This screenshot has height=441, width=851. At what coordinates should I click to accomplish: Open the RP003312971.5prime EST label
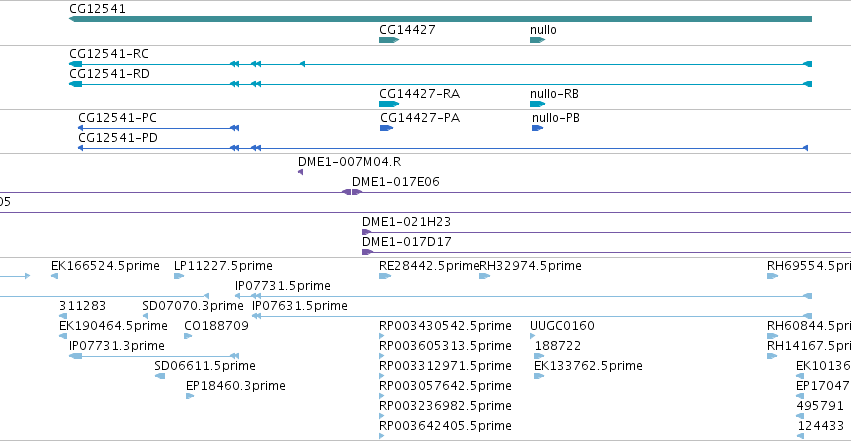[445, 366]
